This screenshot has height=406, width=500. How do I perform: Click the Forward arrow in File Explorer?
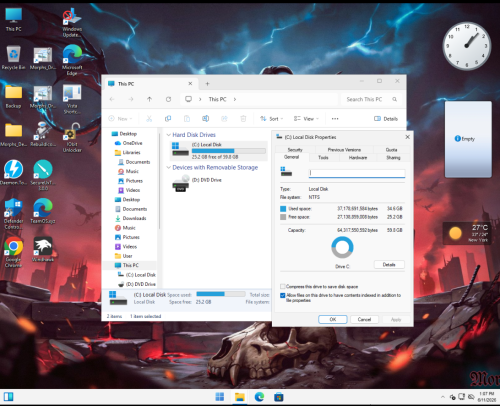point(131,99)
